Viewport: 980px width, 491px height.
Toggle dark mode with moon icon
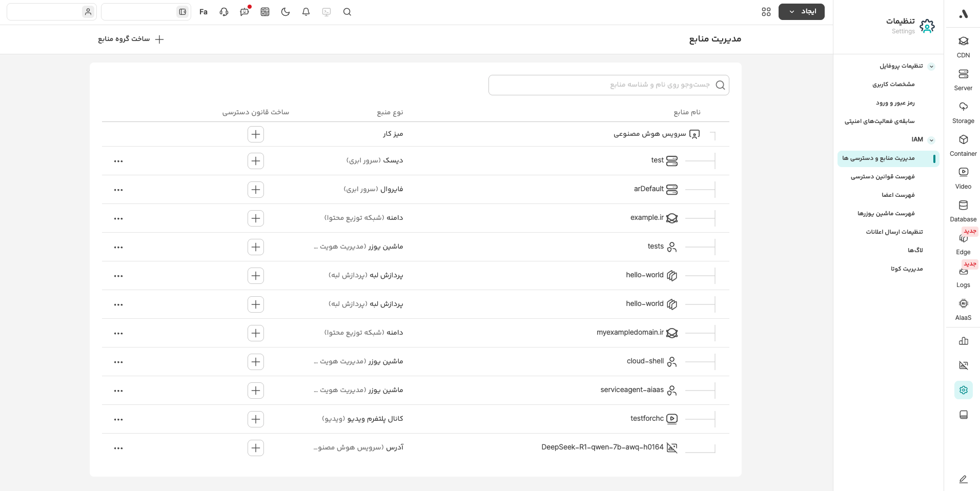(285, 12)
